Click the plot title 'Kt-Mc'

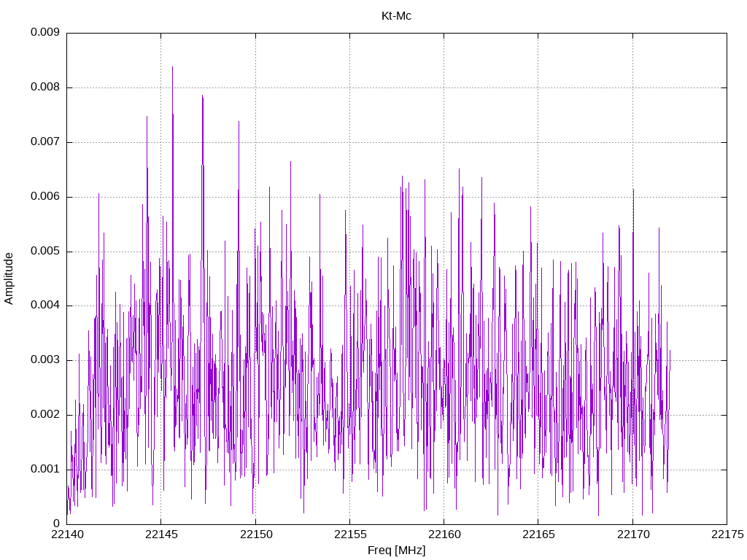point(396,16)
